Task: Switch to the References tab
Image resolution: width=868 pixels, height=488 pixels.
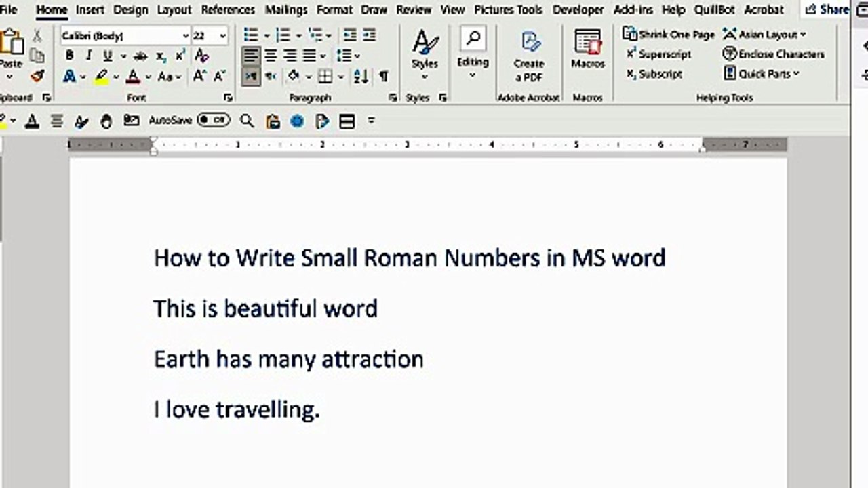Action: pyautogui.click(x=228, y=9)
